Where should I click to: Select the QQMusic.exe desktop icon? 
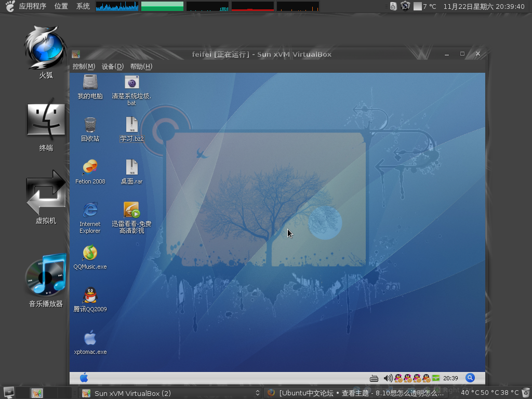tap(90, 253)
